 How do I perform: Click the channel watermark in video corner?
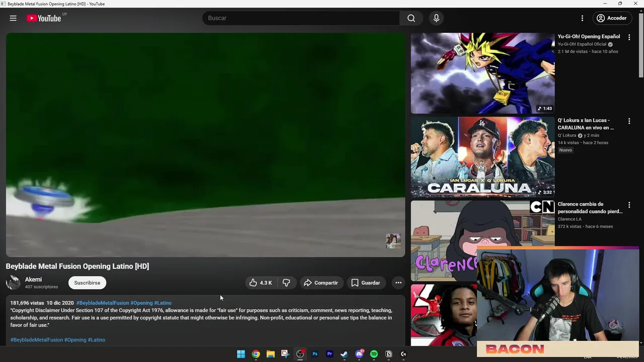pos(393,241)
